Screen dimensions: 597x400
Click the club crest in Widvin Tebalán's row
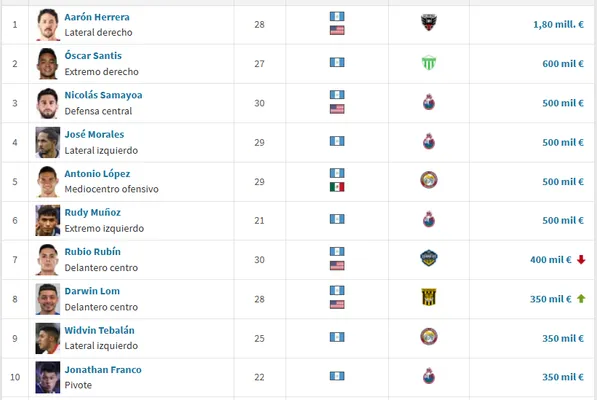(x=429, y=336)
